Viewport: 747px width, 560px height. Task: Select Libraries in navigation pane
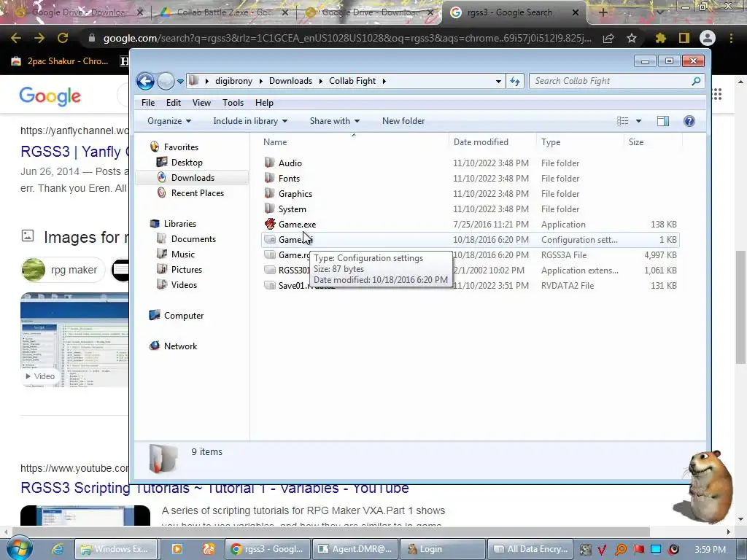point(179,223)
